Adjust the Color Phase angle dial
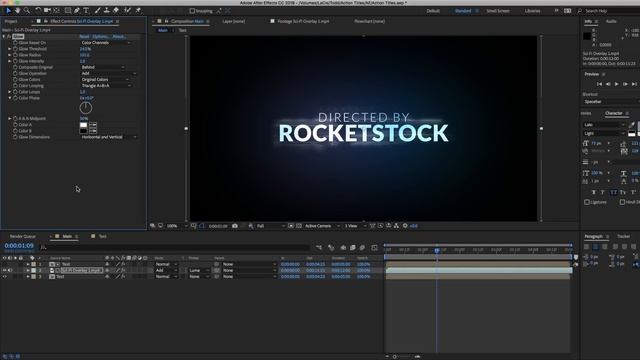 (86, 108)
